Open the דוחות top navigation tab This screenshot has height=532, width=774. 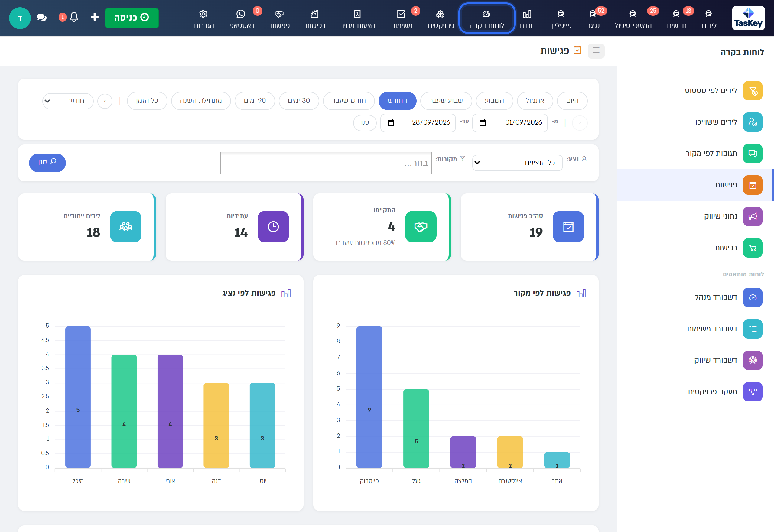point(527,19)
